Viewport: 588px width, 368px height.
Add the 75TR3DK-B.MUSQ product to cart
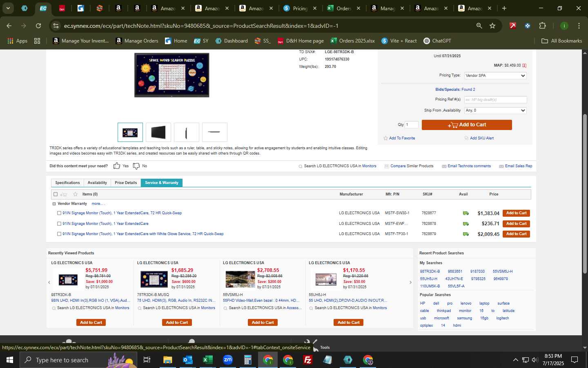point(177,323)
